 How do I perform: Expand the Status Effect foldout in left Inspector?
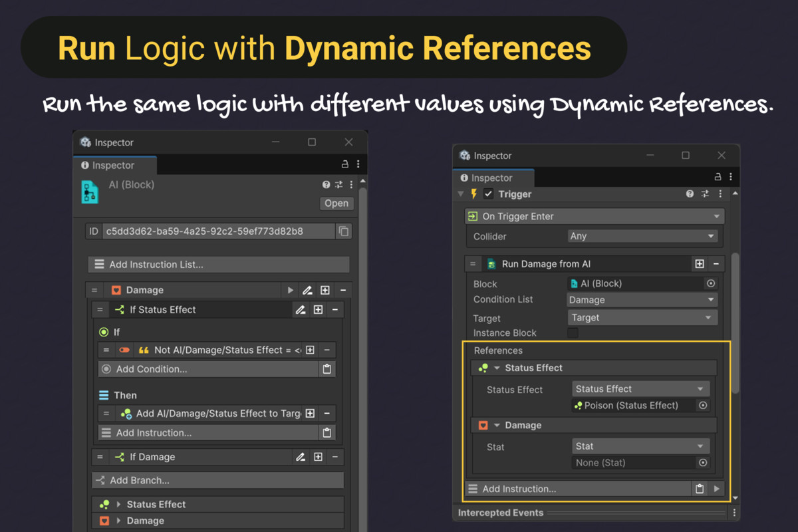click(x=119, y=504)
